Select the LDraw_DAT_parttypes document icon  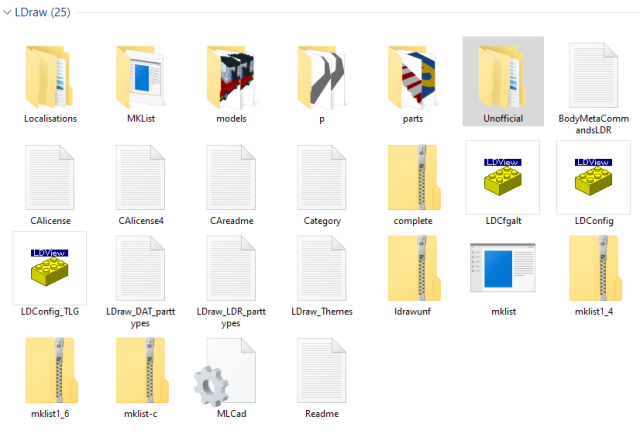[140, 268]
